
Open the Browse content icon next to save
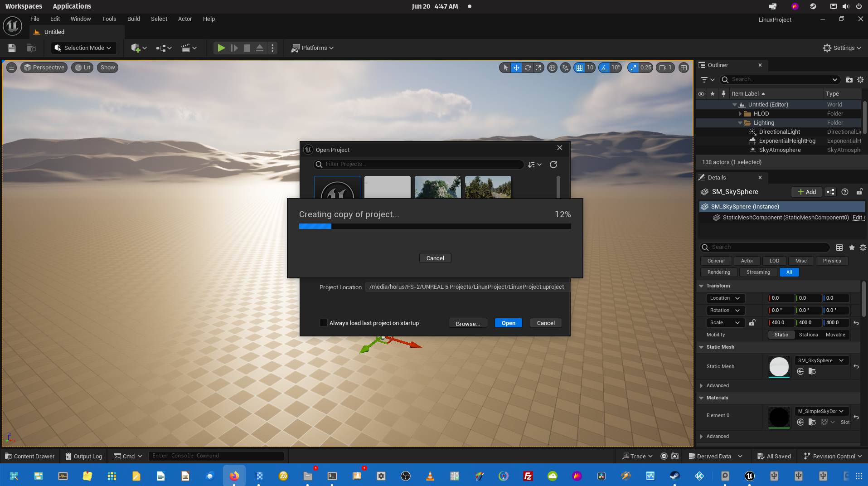click(31, 48)
